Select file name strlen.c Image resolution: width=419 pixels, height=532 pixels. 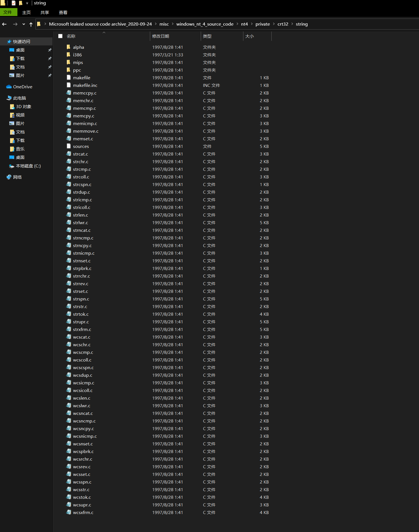(x=81, y=215)
